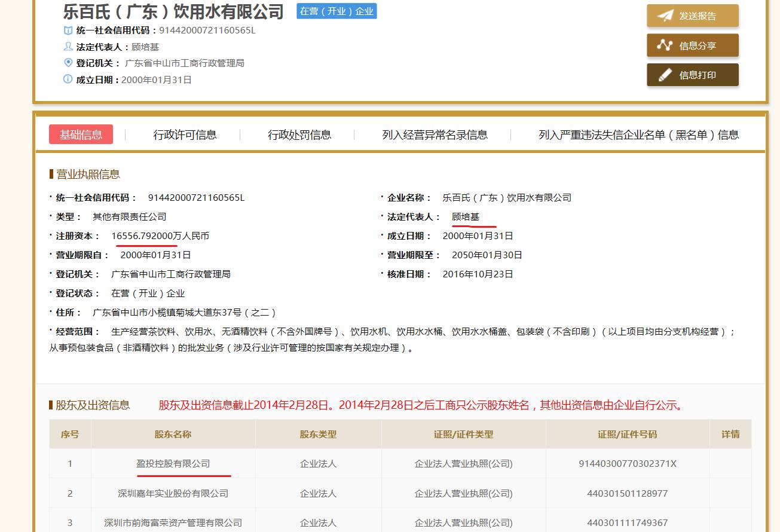Print the page with 信息打印
780x532 pixels.
click(x=693, y=75)
